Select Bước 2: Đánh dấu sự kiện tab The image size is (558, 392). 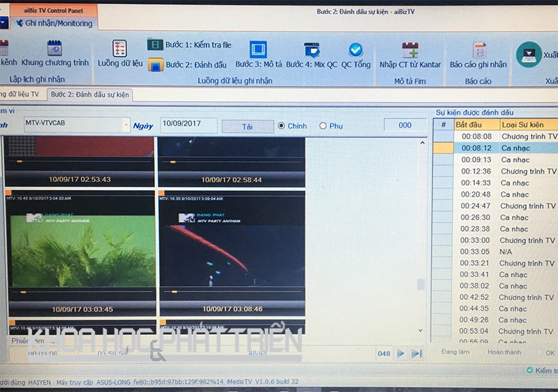89,94
